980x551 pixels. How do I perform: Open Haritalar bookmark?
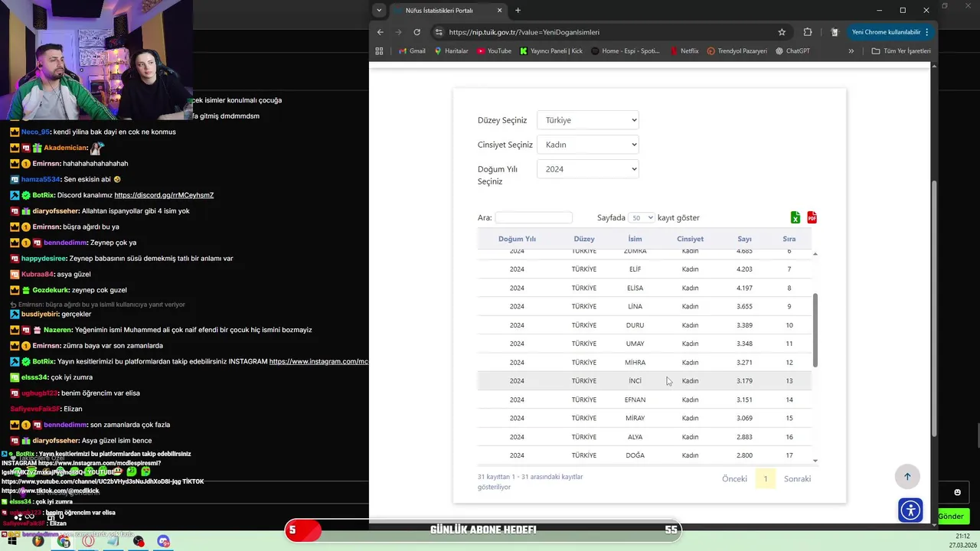tap(451, 51)
